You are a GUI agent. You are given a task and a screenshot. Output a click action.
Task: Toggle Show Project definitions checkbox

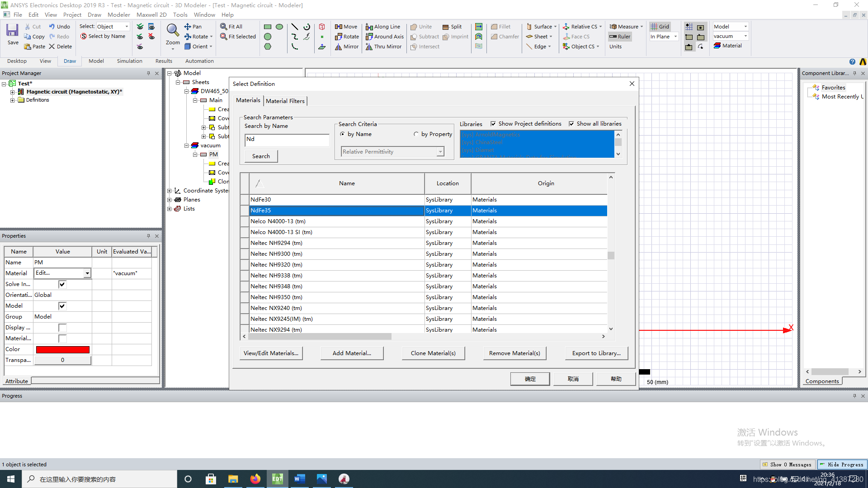(x=493, y=124)
